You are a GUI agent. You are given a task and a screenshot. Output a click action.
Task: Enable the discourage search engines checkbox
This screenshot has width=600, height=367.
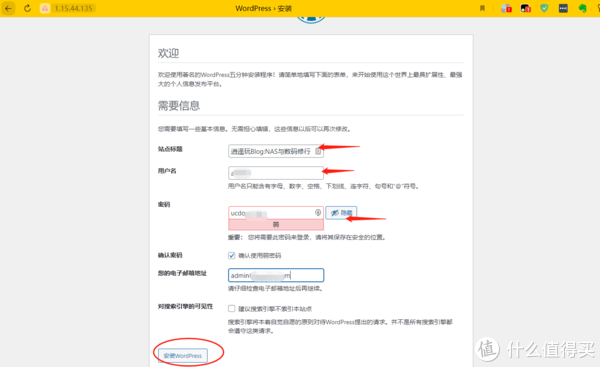pyautogui.click(x=232, y=308)
